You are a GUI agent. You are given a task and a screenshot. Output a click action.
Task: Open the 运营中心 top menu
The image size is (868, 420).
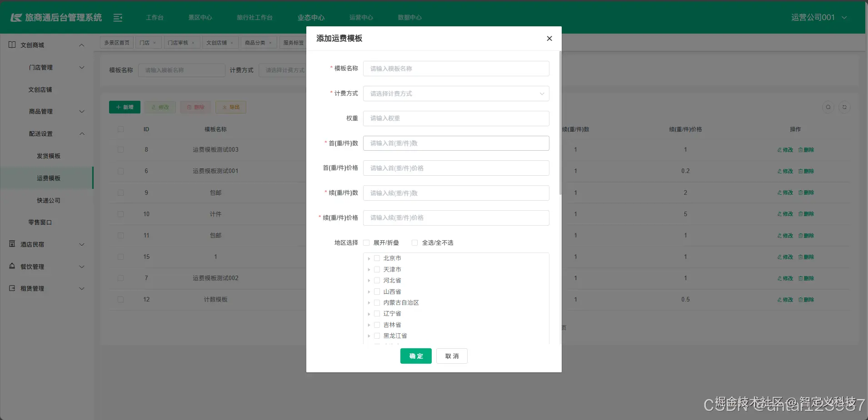coord(361,18)
